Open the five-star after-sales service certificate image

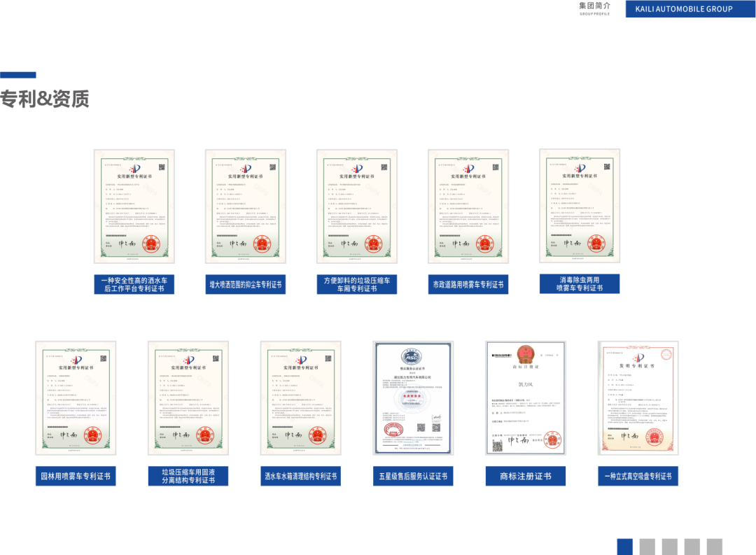pyautogui.click(x=413, y=398)
